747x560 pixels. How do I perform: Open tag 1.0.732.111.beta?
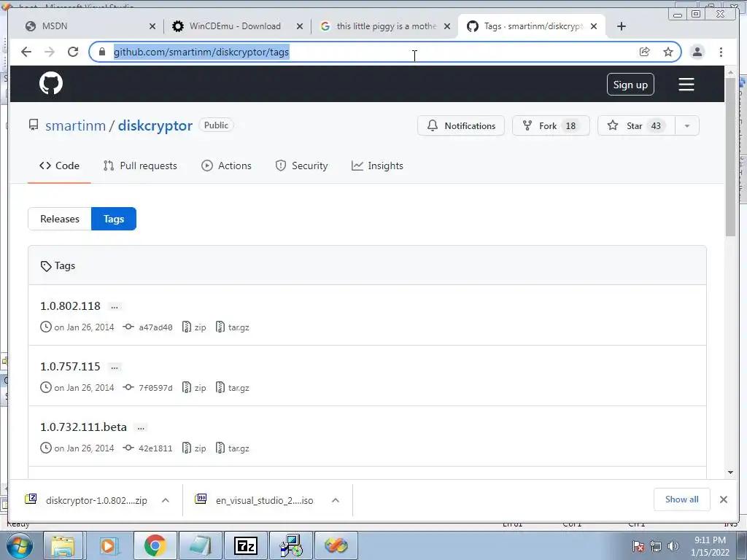[83, 427]
